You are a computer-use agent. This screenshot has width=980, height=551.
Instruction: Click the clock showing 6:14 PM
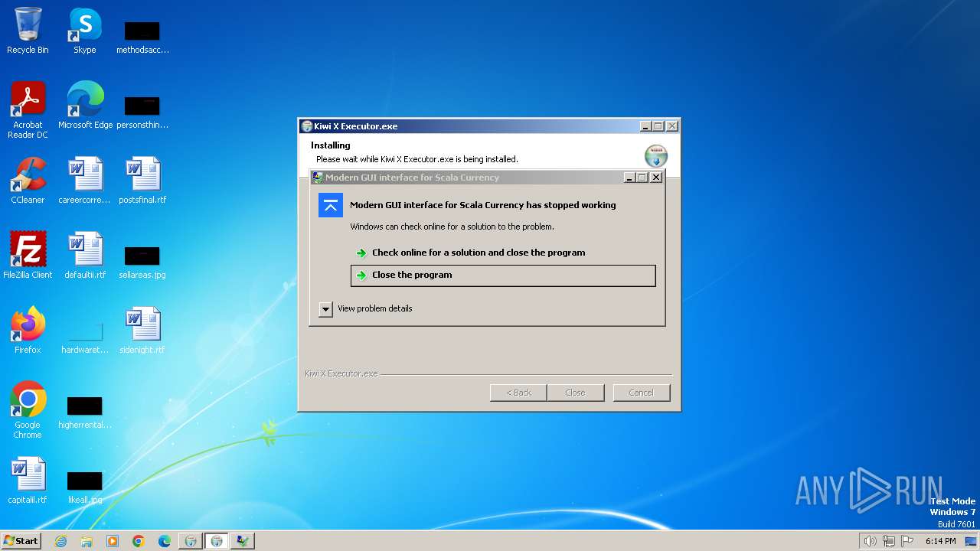tap(941, 541)
